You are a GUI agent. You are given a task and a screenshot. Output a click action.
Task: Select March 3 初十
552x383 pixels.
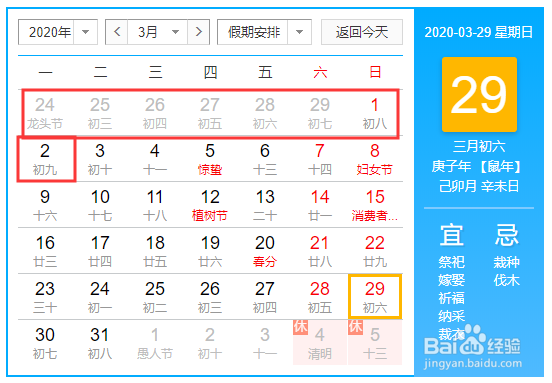pos(100,159)
